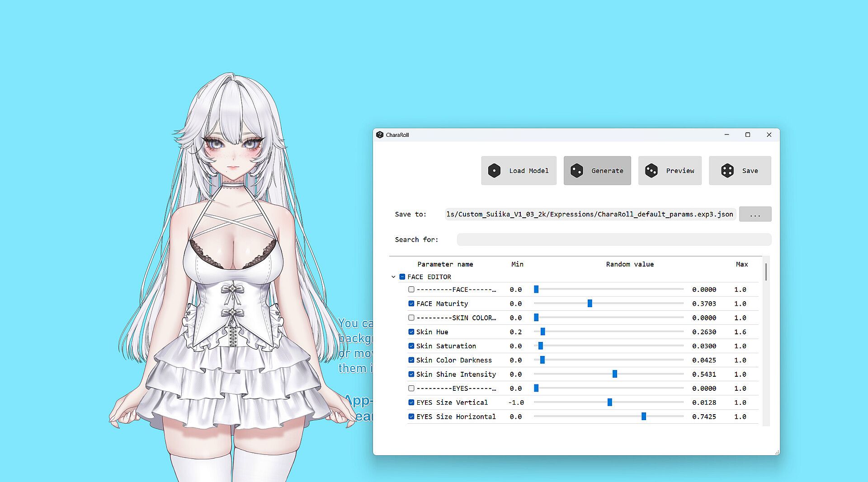The height and width of the screenshot is (482, 868).
Task: Click the Parameter name column header
Action: click(x=445, y=264)
